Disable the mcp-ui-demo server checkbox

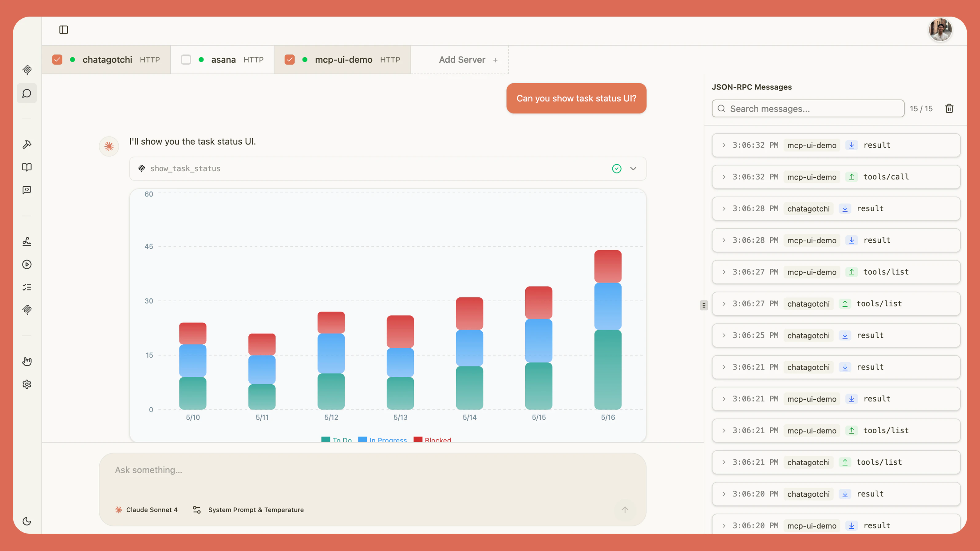(290, 60)
